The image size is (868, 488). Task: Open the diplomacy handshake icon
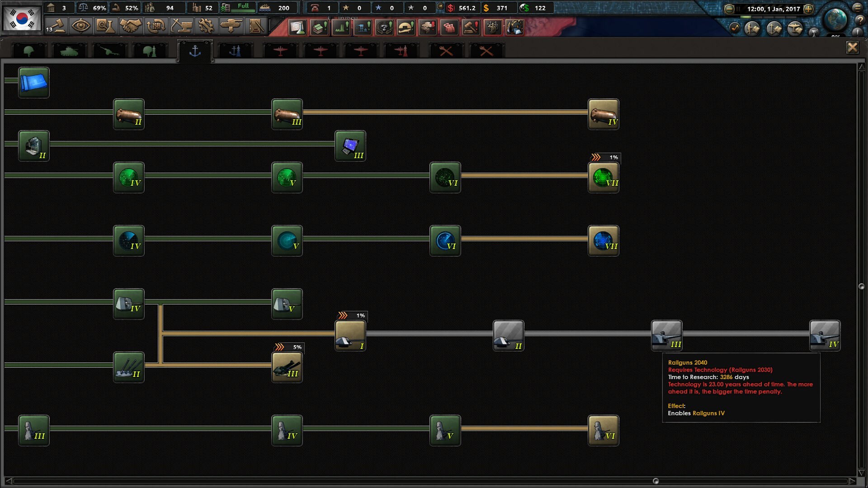point(131,26)
